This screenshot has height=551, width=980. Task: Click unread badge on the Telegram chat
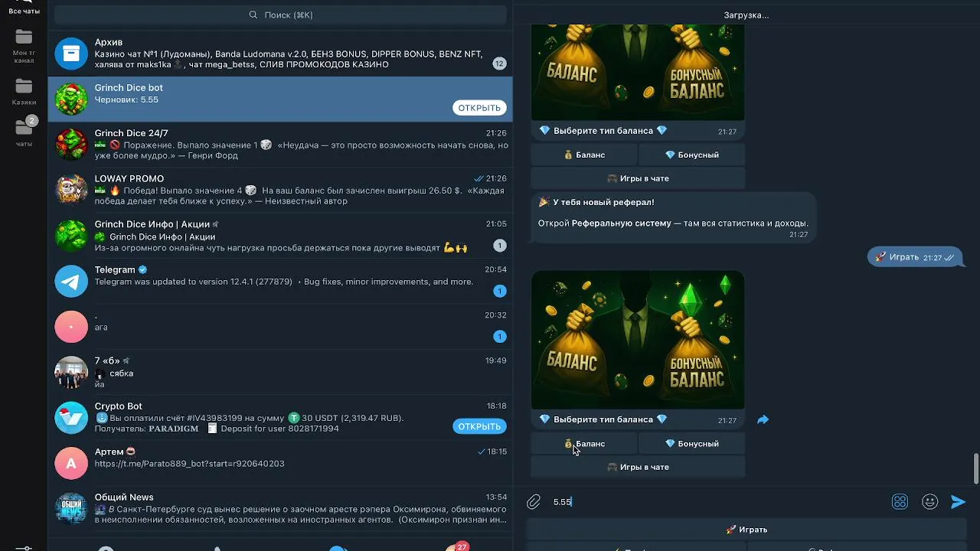click(499, 291)
